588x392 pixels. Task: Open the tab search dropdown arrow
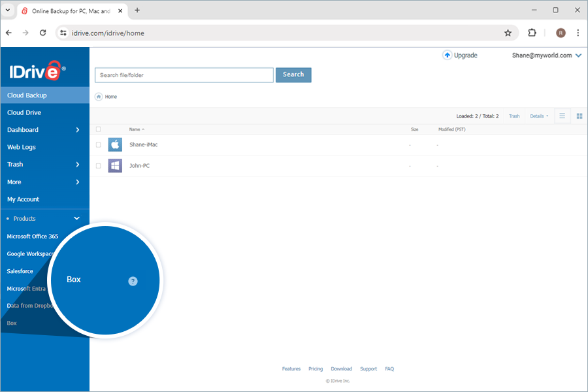[x=7, y=10]
